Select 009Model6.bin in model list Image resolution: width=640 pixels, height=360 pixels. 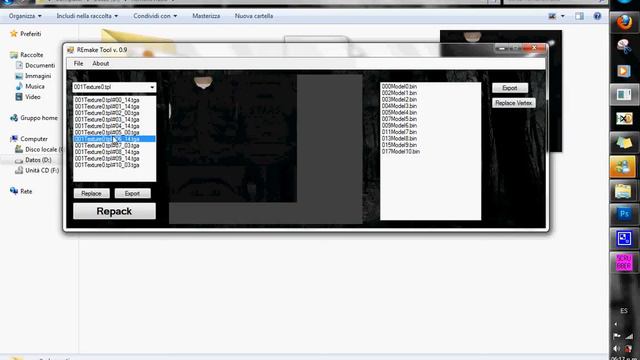point(399,125)
